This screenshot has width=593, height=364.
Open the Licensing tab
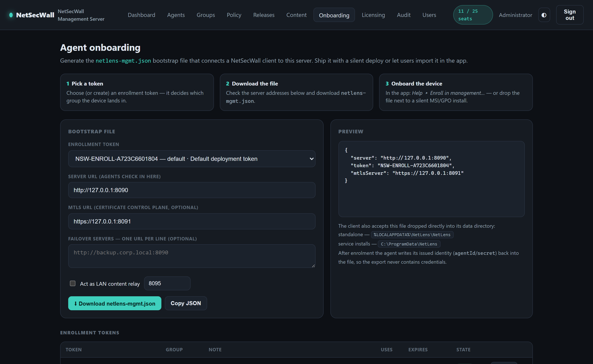click(373, 15)
